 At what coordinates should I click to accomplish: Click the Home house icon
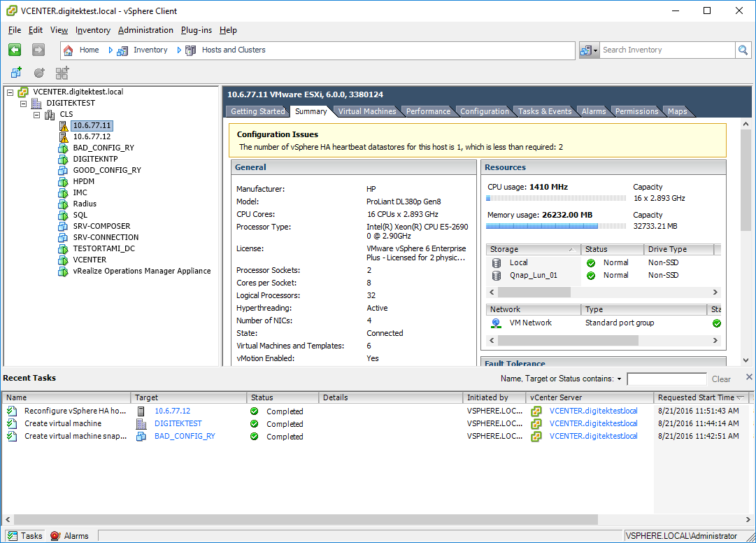[x=69, y=50]
